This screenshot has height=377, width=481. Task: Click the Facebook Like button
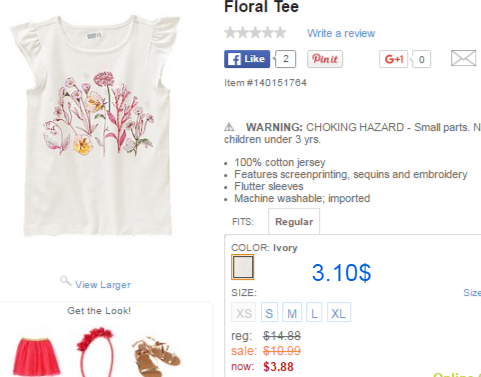click(247, 59)
